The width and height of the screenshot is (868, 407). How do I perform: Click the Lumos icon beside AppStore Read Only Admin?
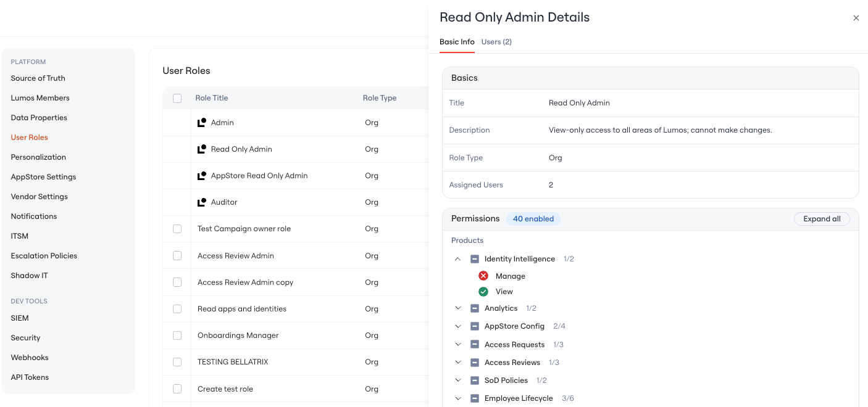202,176
